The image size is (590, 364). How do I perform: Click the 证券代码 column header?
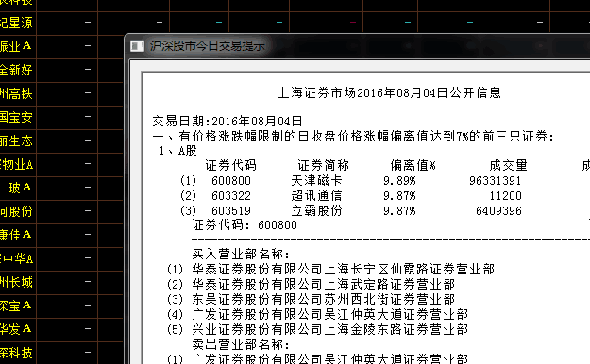230,165
